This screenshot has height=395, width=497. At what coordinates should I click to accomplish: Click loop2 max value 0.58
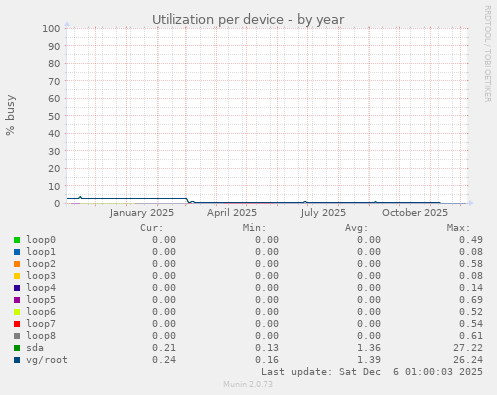click(471, 264)
